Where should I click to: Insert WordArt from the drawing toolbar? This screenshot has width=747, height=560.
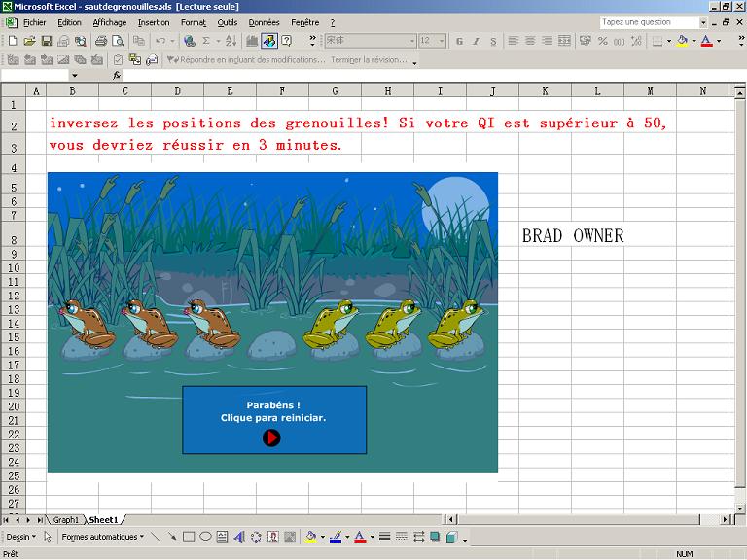click(239, 537)
